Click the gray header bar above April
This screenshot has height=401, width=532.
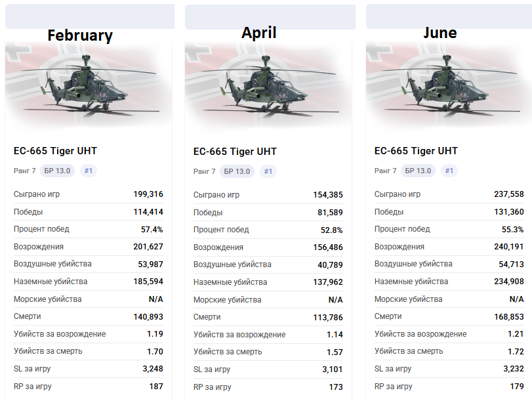pyautogui.click(x=270, y=16)
